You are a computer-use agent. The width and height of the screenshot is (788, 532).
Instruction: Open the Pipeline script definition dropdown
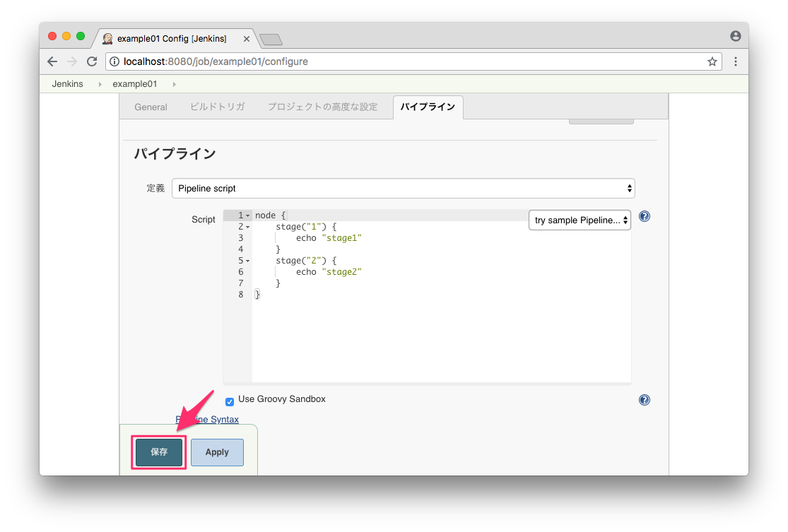(x=403, y=189)
